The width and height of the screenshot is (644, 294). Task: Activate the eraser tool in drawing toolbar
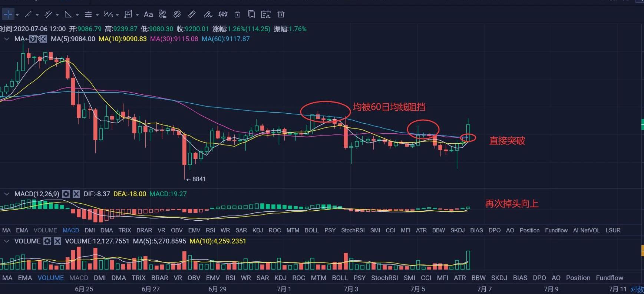tap(177, 14)
